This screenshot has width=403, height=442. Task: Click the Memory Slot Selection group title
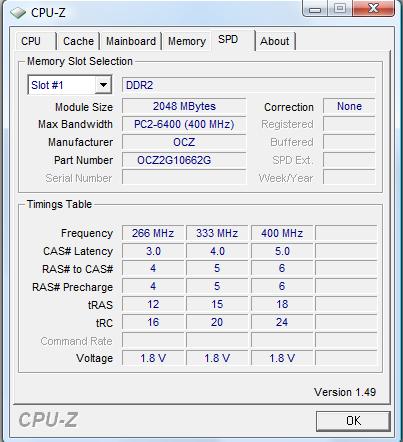(80, 61)
